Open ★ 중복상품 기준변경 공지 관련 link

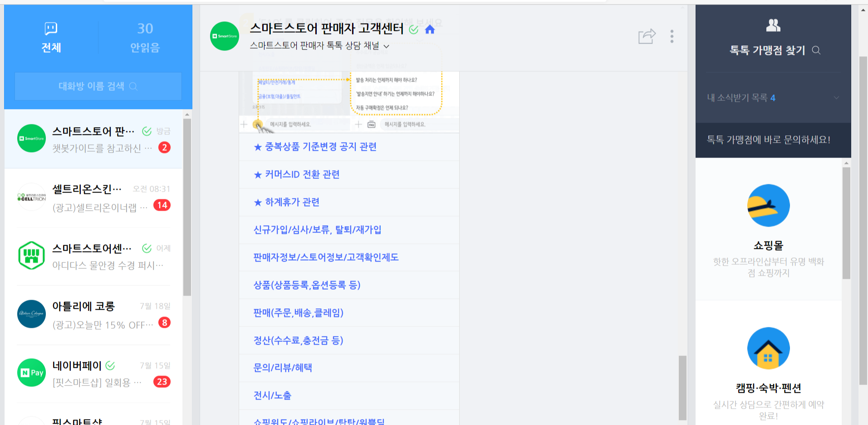click(x=315, y=147)
